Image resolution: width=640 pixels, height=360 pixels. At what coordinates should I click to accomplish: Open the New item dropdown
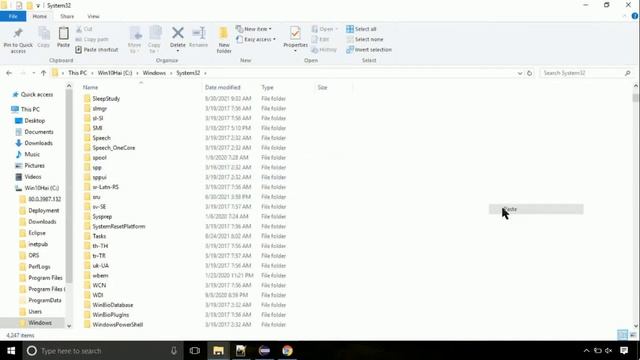click(x=253, y=29)
